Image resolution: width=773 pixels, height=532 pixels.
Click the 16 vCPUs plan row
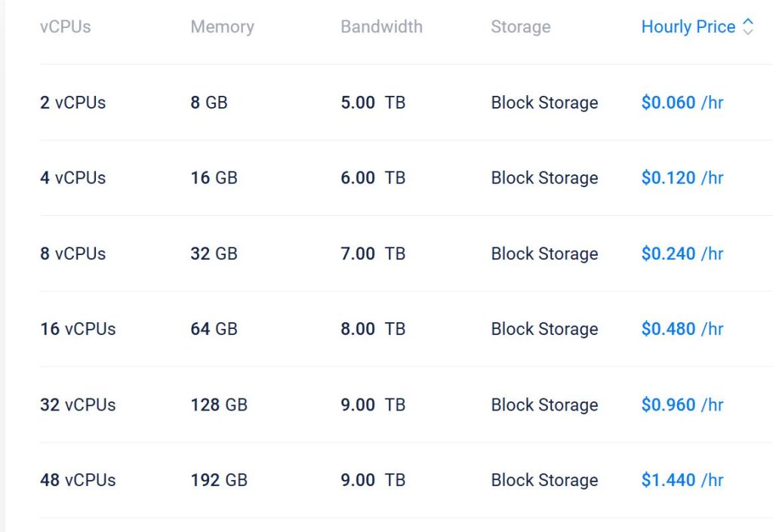[78, 329]
